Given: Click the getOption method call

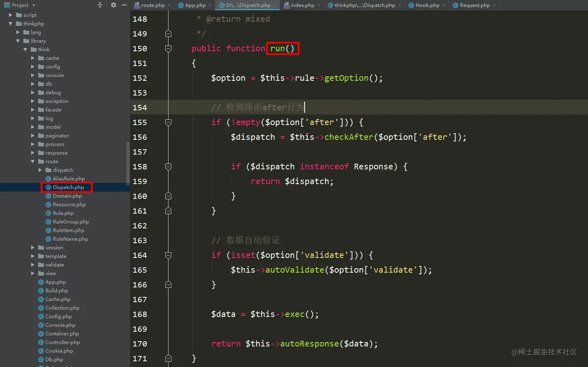Looking at the screenshot, I should (x=346, y=78).
